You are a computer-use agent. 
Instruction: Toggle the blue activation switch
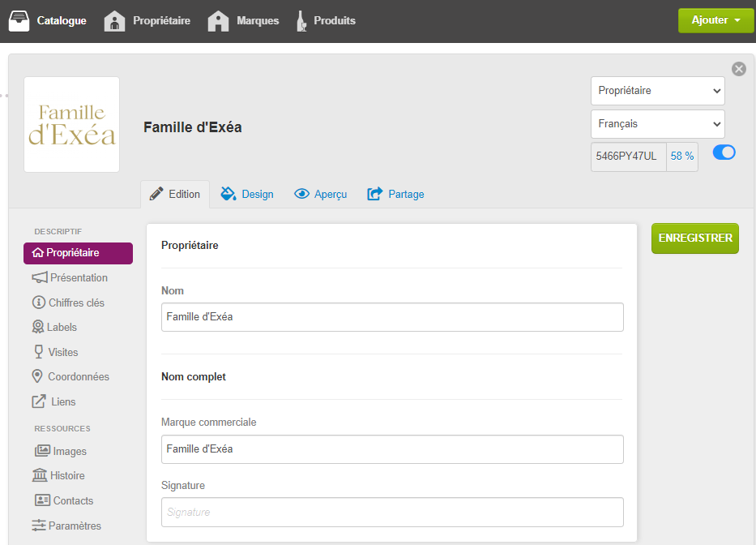[724, 152]
